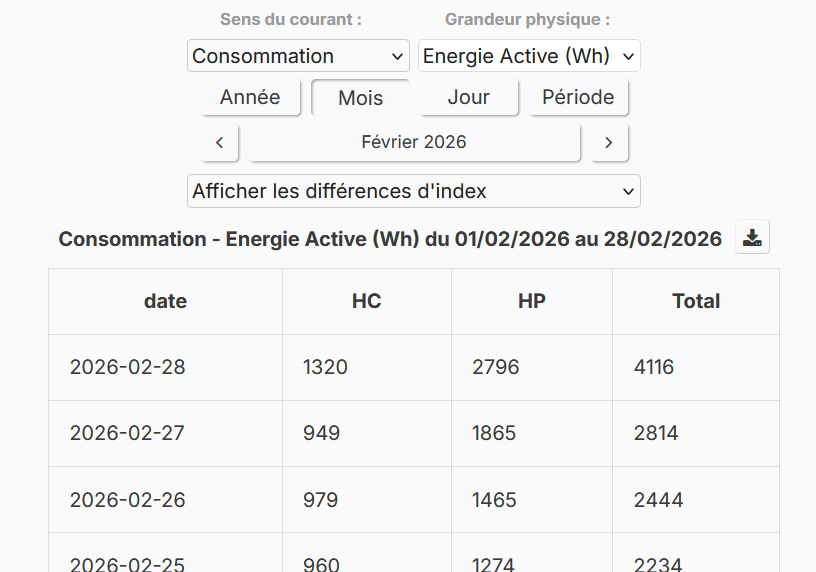Click total value 4116
The height and width of the screenshot is (572, 816).
tap(654, 367)
